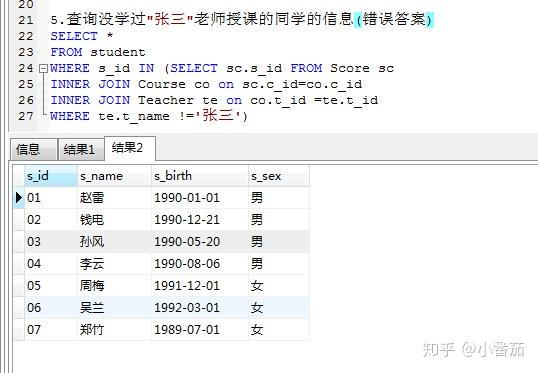Image resolution: width=538 pixels, height=373 pixels.
Task: Click line number 22 in the gutter
Action: tap(26, 36)
